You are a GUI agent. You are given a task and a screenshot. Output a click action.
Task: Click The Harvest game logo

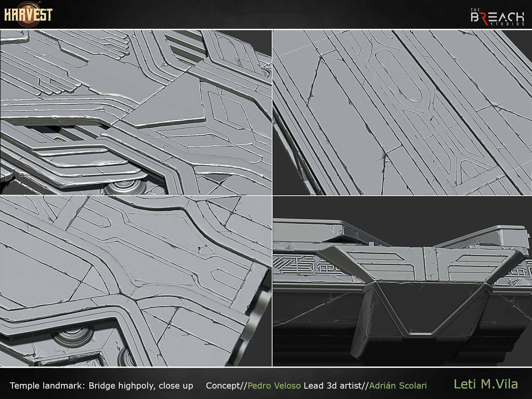(28, 14)
